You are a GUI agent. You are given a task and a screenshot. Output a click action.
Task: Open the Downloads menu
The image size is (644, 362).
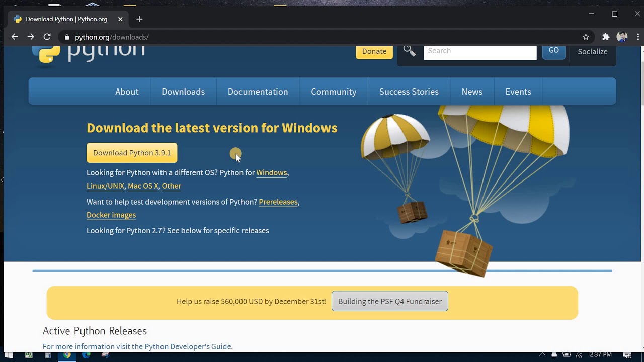[x=183, y=92]
